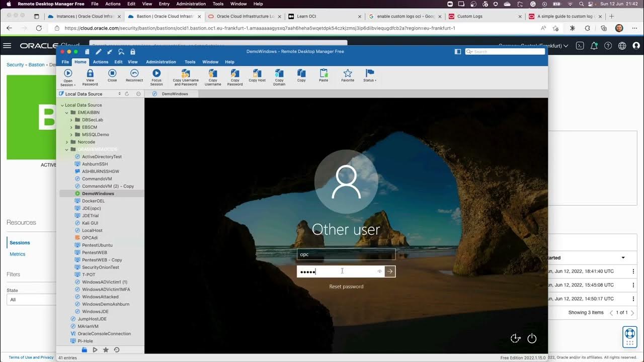Click the Copy ribbon icon
Screen dimensions: 644x362
tap(301, 75)
